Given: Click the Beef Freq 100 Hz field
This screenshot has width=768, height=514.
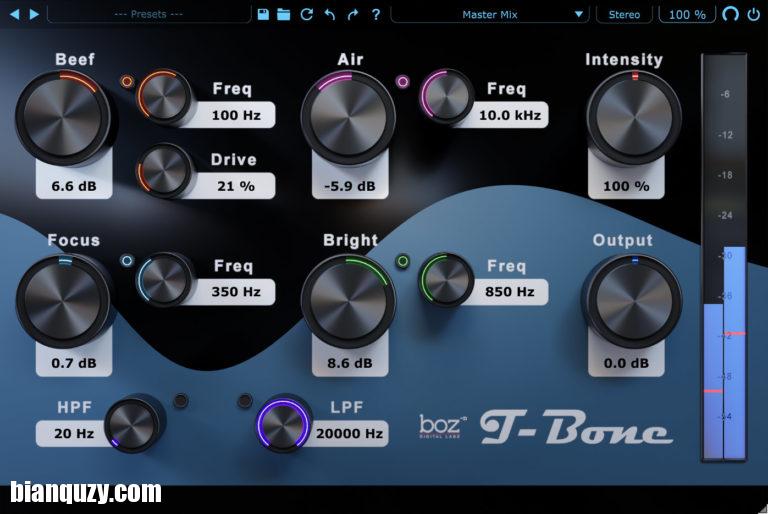Looking at the screenshot, I should tap(236, 115).
